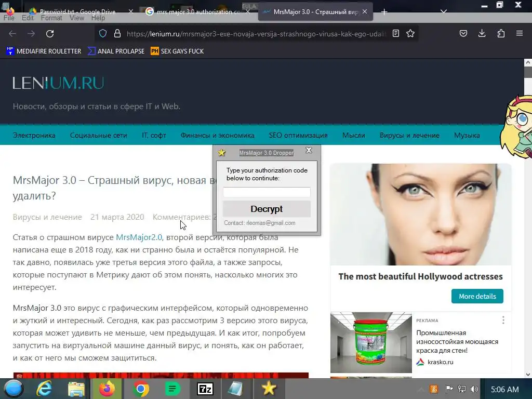Expand the list all tabs chevron
The width and height of the screenshot is (532, 399).
pyautogui.click(x=444, y=11)
